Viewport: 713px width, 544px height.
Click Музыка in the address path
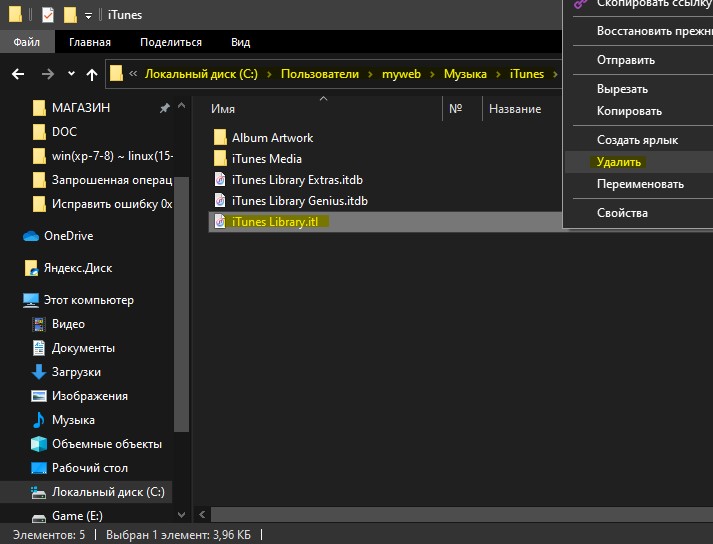465,74
